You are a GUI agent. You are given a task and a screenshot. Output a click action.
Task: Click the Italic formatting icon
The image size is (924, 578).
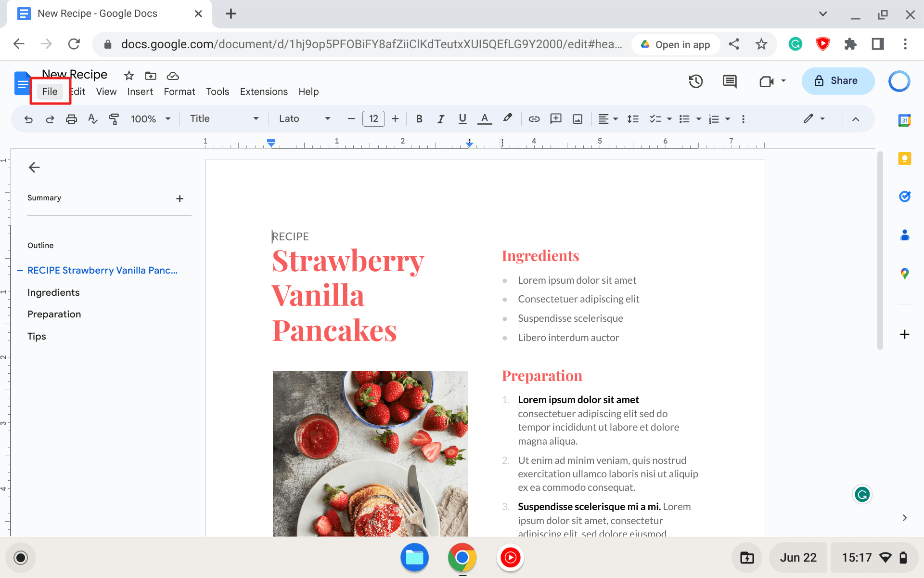(x=440, y=118)
